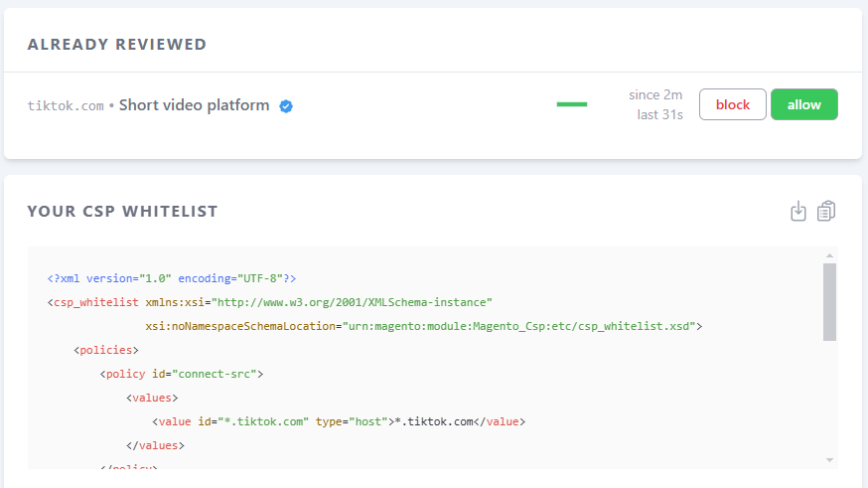Click the *.tiktok.com value line
The width and height of the screenshot is (868, 488).
339,421
